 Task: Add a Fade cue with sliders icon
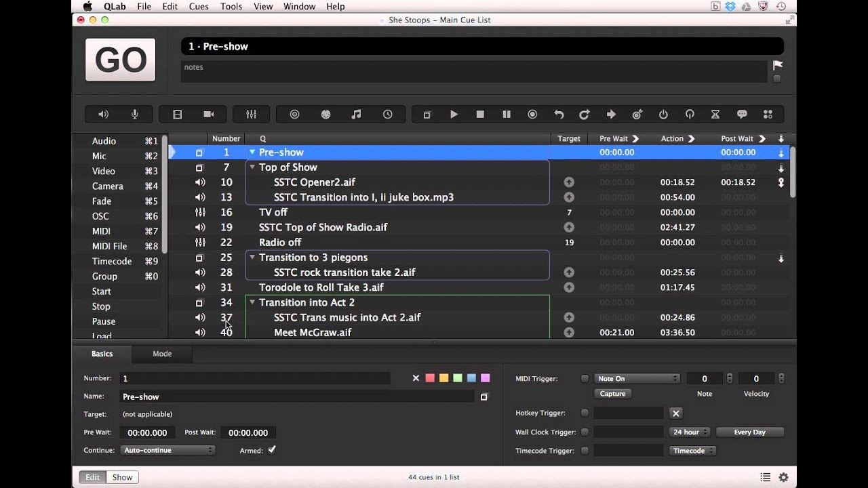(x=251, y=115)
